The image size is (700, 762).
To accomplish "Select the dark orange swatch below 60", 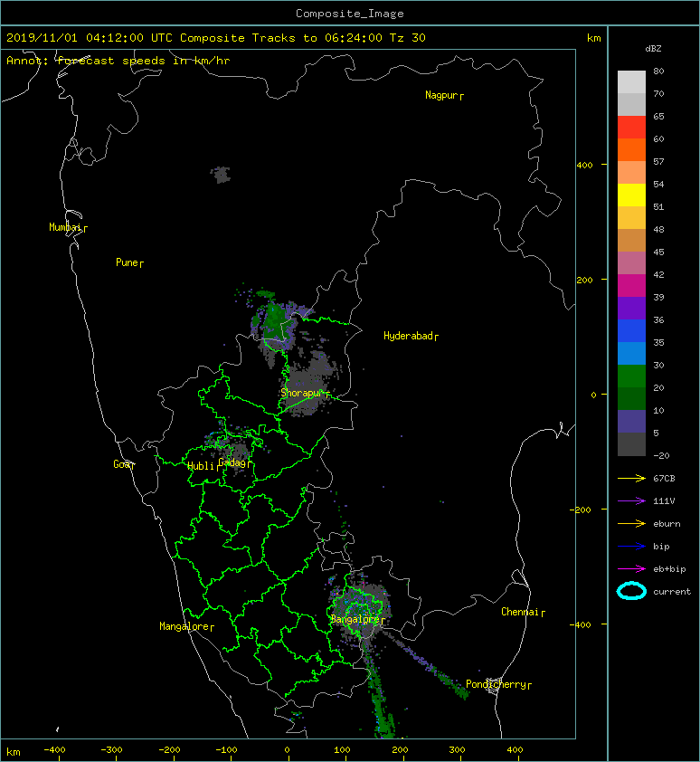I will pos(631,149).
